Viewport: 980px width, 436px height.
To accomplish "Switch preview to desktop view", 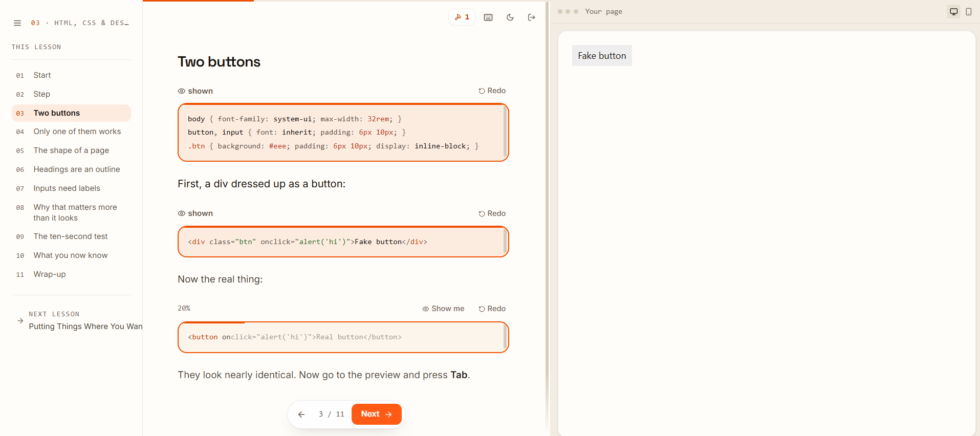I will pyautogui.click(x=954, y=12).
